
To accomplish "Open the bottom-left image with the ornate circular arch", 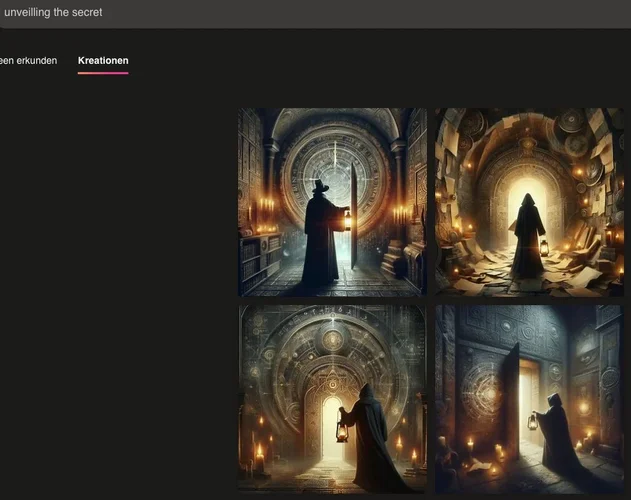I will [x=332, y=397].
